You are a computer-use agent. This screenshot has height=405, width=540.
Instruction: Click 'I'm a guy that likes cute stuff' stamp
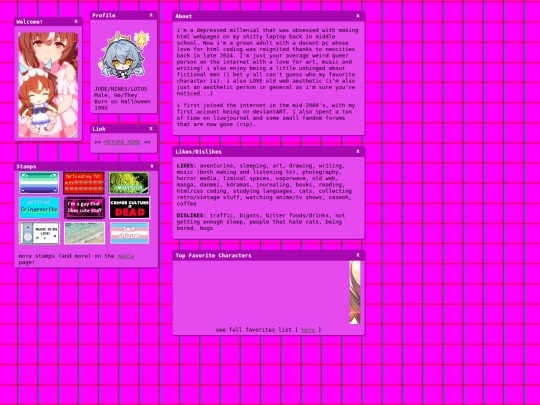coord(84,208)
